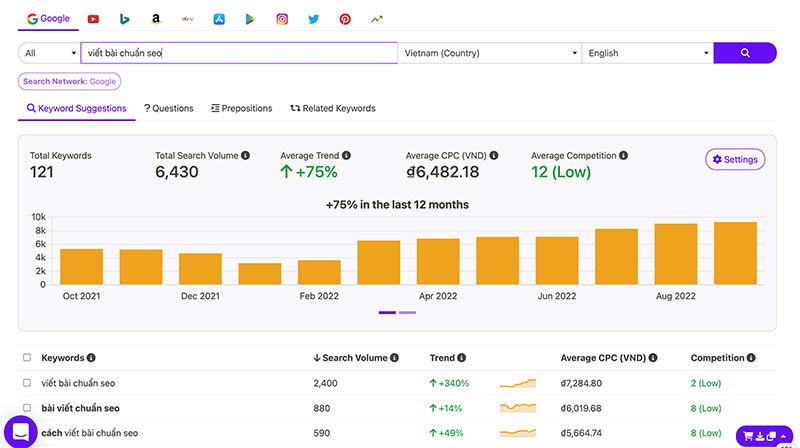This screenshot has height=448, width=800.
Task: Choose the Amazon source icon
Action: tap(155, 19)
